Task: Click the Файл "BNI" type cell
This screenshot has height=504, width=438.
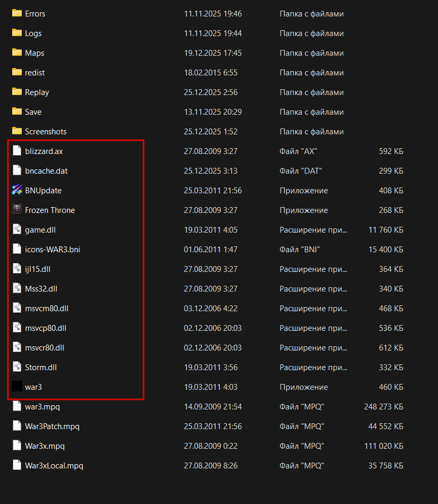Action: [x=300, y=250]
